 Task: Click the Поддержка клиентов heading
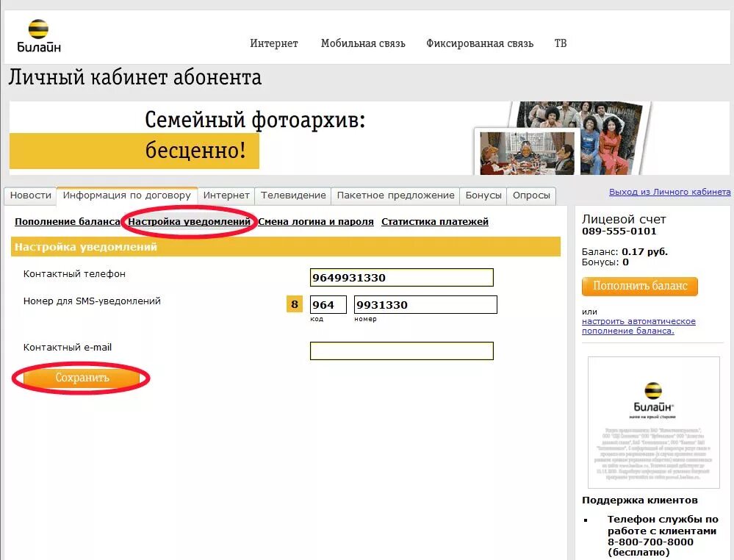point(639,500)
